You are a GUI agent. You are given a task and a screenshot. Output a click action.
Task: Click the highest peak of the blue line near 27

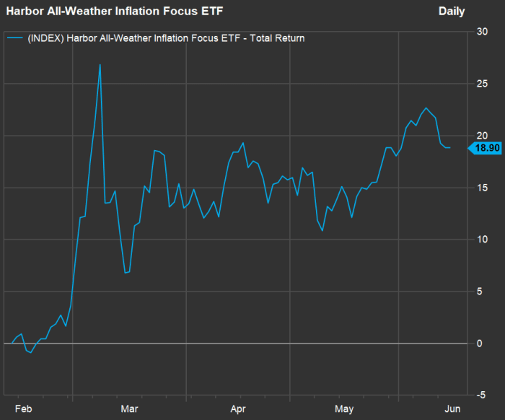[x=100, y=65]
